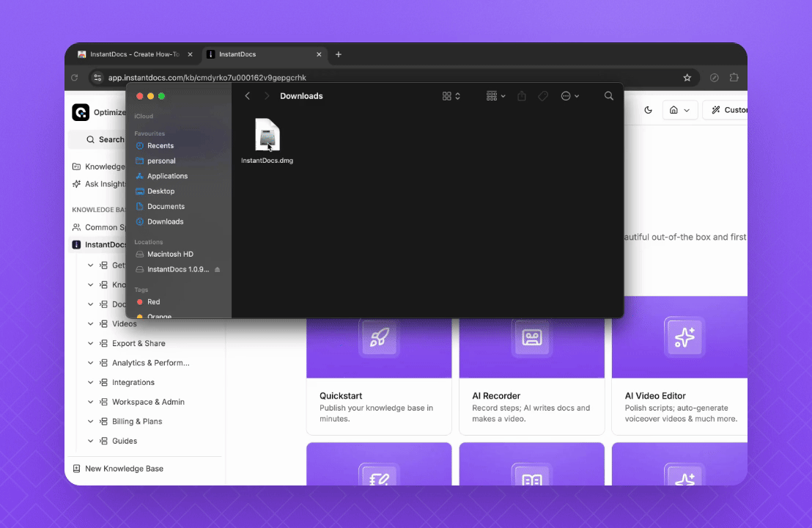
Task: Open the Finder more actions menu
Action: click(569, 96)
